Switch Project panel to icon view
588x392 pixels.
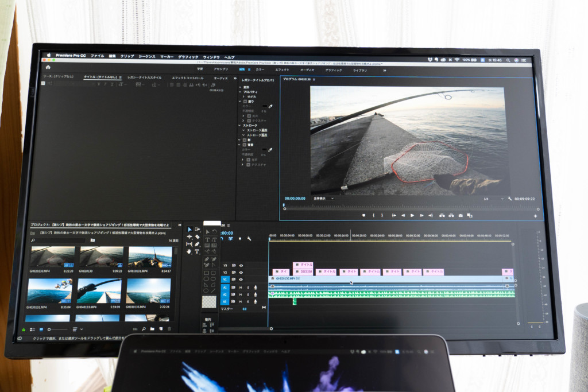pos(41,329)
